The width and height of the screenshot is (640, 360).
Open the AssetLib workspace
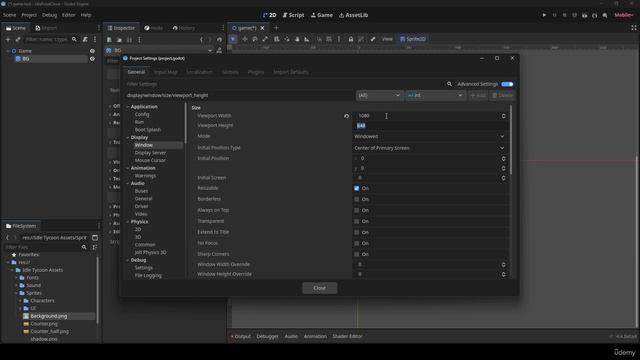pos(353,15)
